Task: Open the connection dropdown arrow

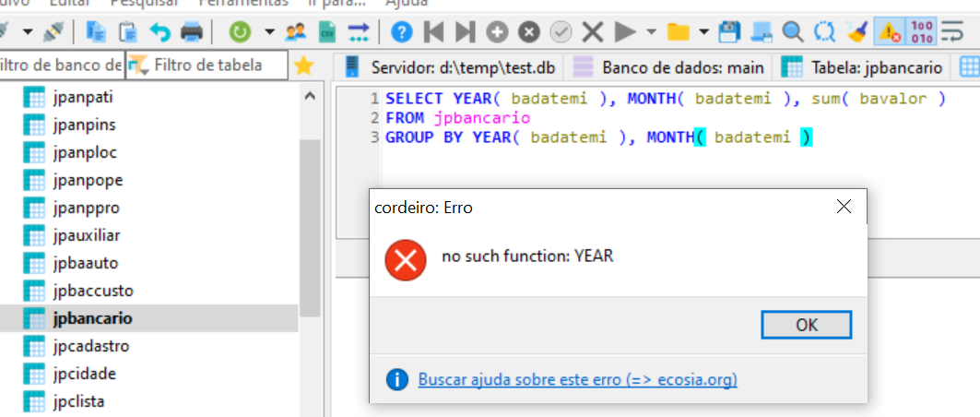Action: click(x=28, y=31)
